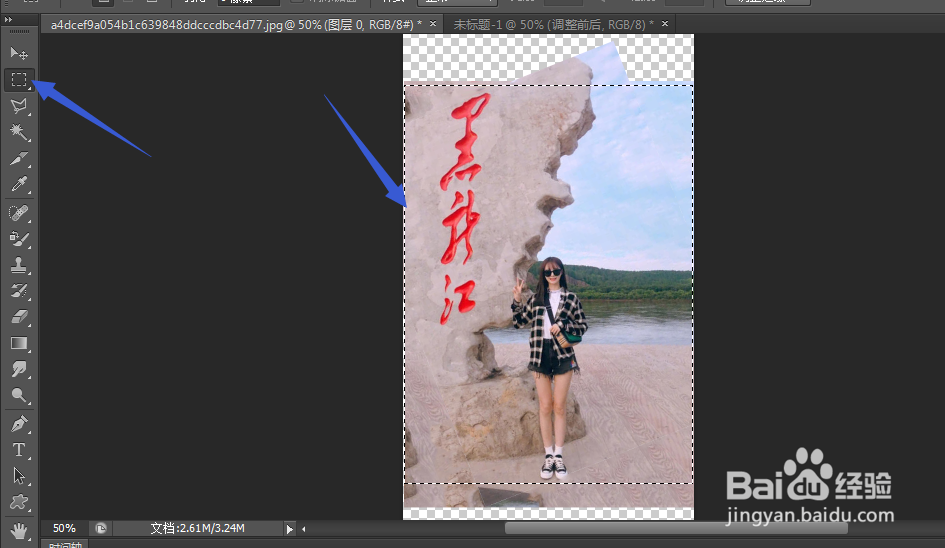Select the Custom Shape tool

19,502
